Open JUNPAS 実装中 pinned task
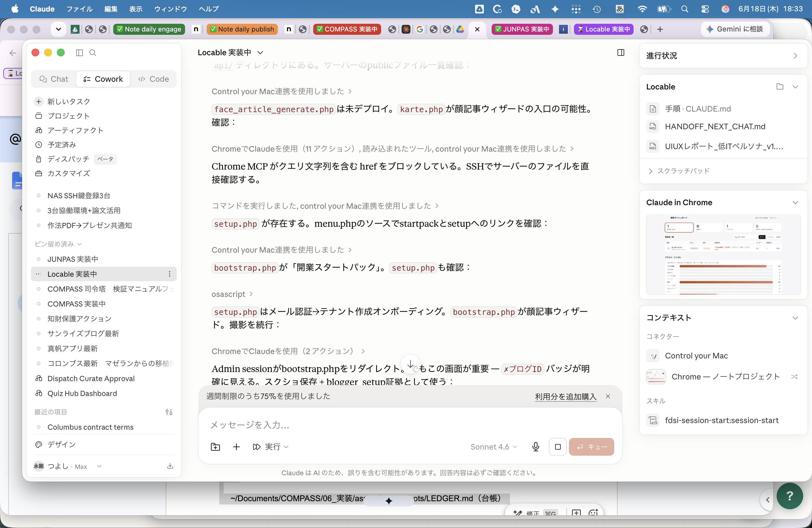The height and width of the screenshot is (528, 812). point(103,259)
